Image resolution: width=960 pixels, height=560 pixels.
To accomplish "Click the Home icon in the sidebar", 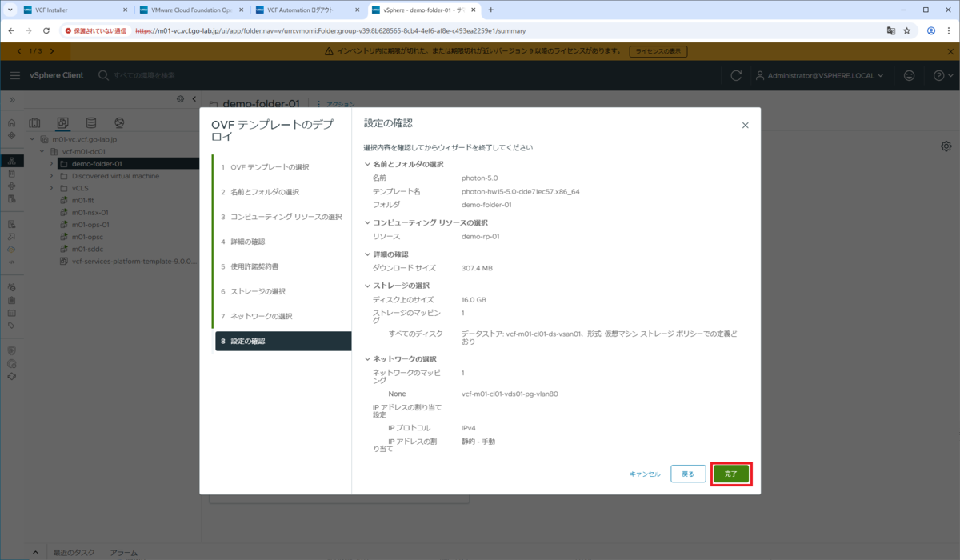I will click(11, 123).
